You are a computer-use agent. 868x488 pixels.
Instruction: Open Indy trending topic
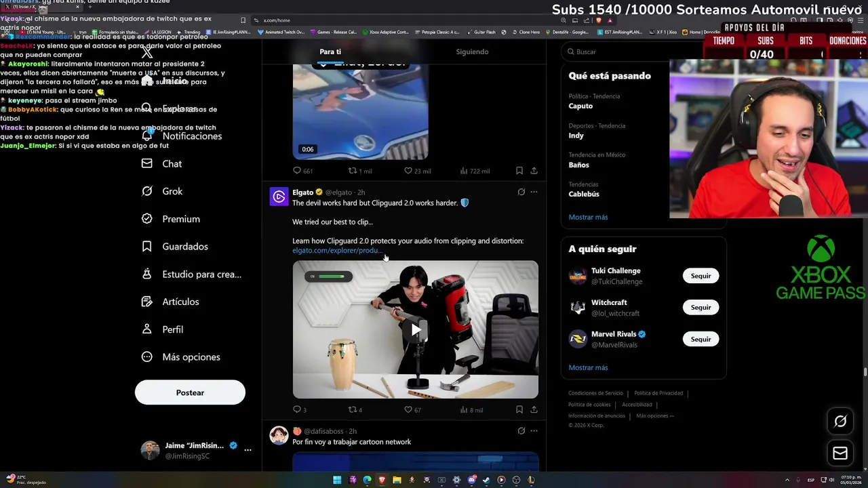point(576,136)
